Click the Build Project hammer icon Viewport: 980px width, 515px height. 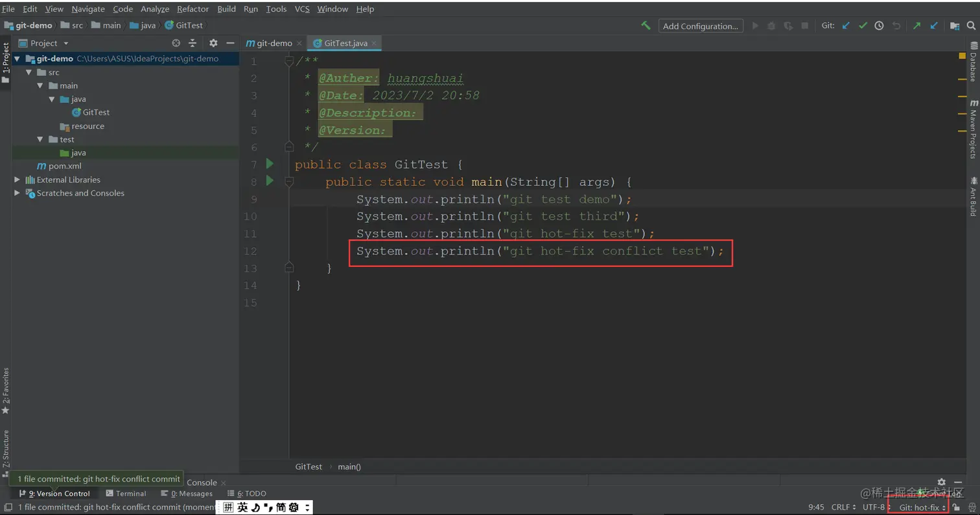click(x=646, y=25)
